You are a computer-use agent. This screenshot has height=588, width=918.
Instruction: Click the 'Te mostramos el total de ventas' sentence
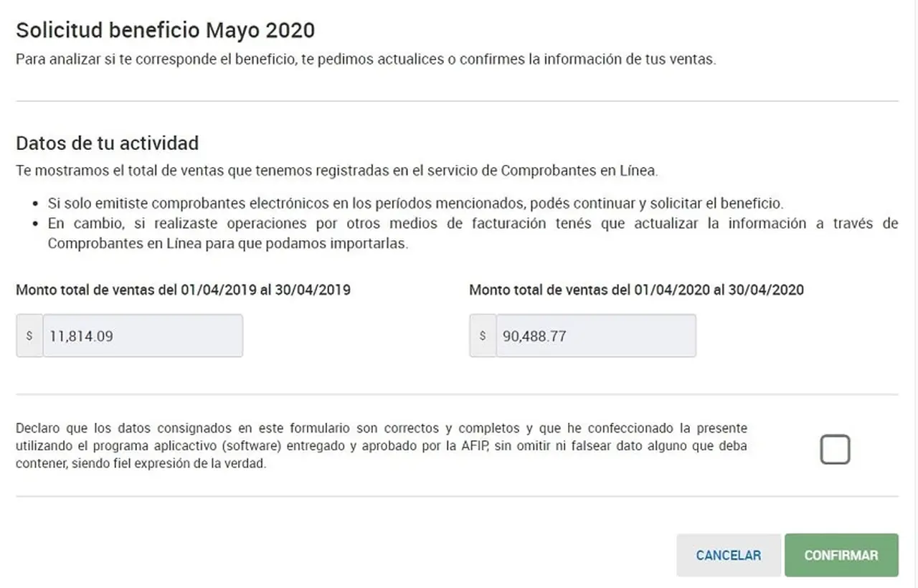[x=336, y=171]
